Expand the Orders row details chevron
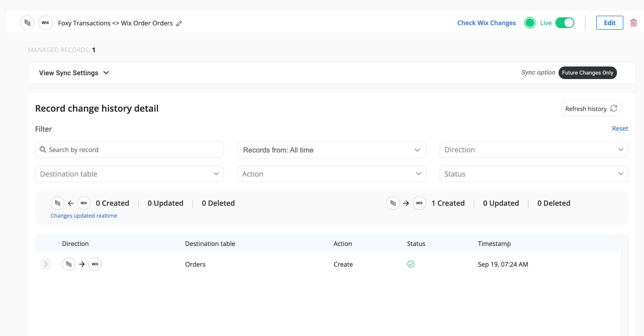644x336 pixels. coord(46,264)
